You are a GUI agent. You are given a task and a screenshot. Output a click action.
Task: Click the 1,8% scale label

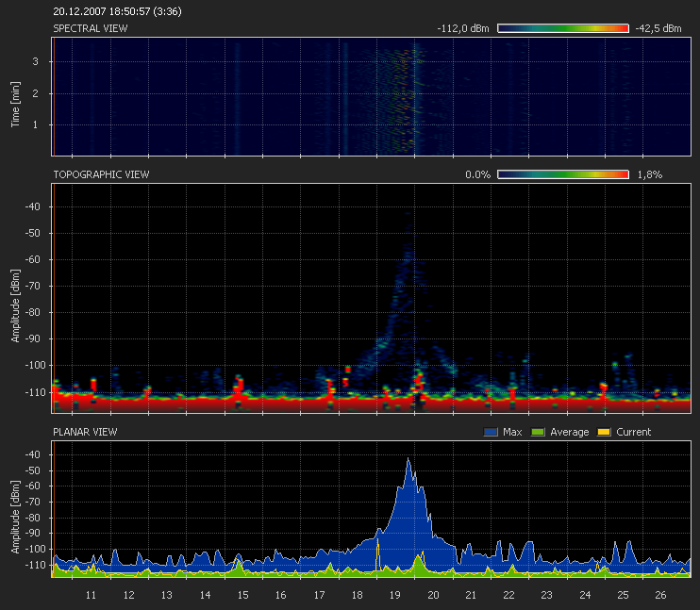[x=650, y=174]
